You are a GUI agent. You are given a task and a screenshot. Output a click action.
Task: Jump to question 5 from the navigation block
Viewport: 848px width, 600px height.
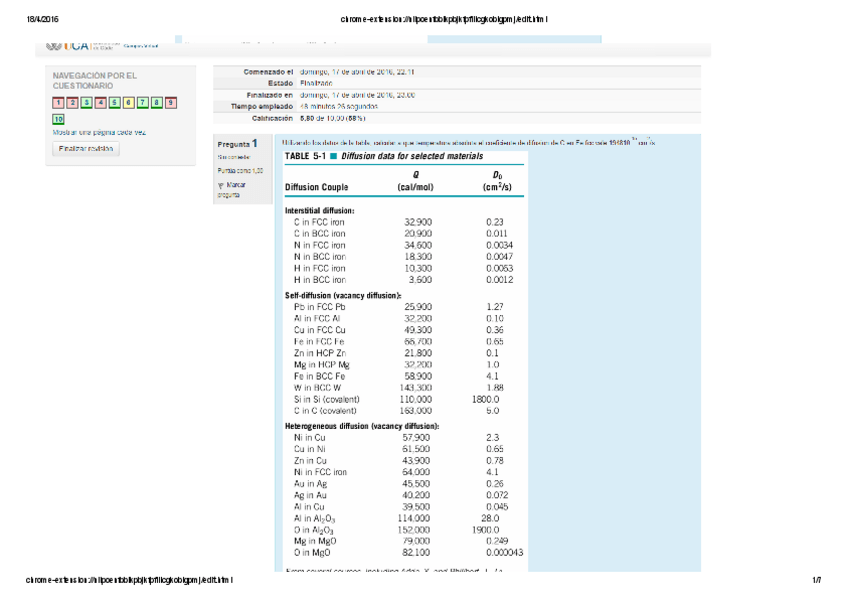pyautogui.click(x=114, y=103)
